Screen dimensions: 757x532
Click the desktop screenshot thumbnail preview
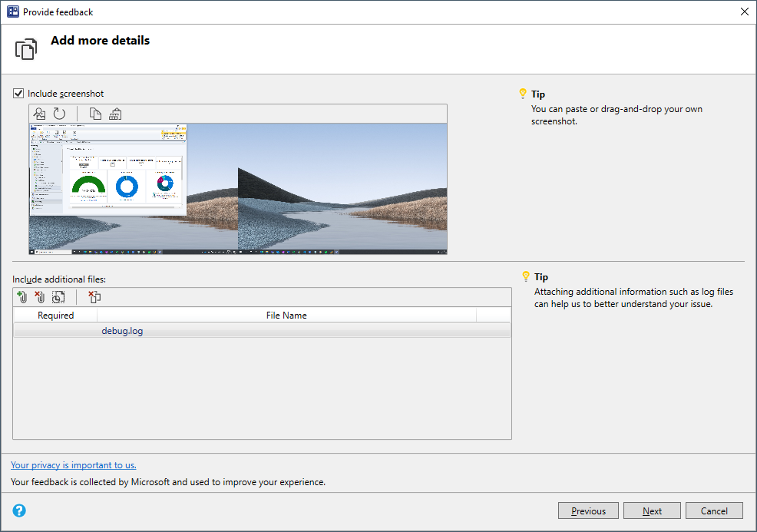(x=238, y=188)
